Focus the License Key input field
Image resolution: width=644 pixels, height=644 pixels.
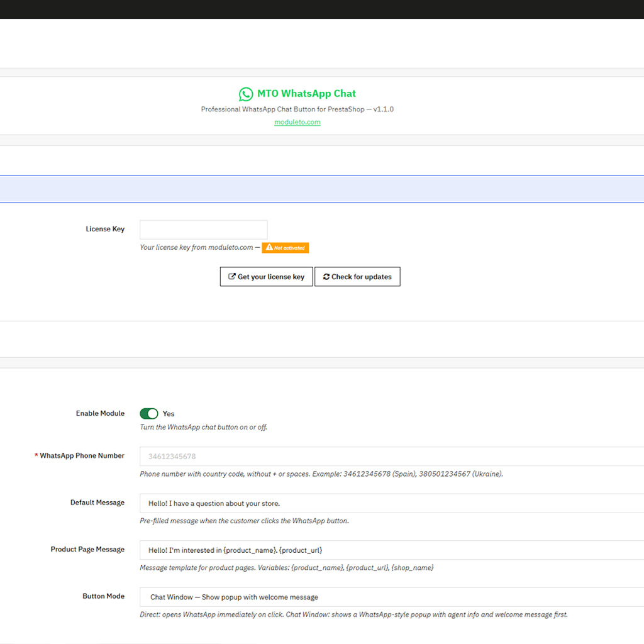203,230
